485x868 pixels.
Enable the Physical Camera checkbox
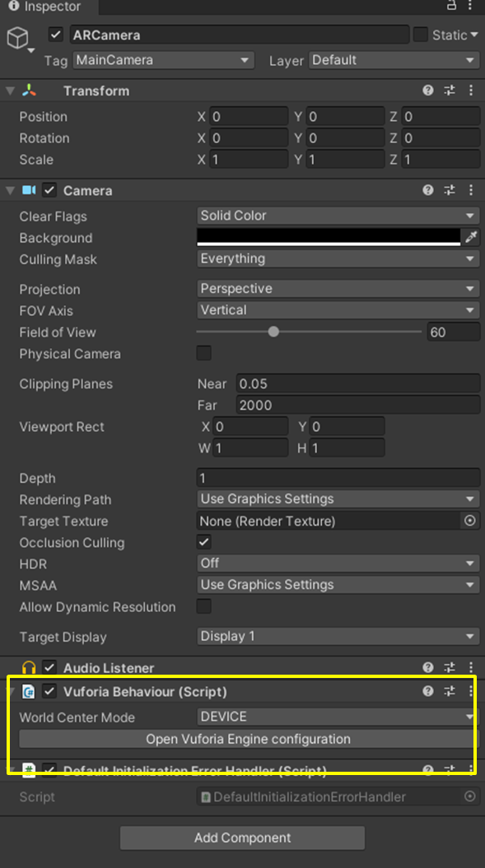204,353
